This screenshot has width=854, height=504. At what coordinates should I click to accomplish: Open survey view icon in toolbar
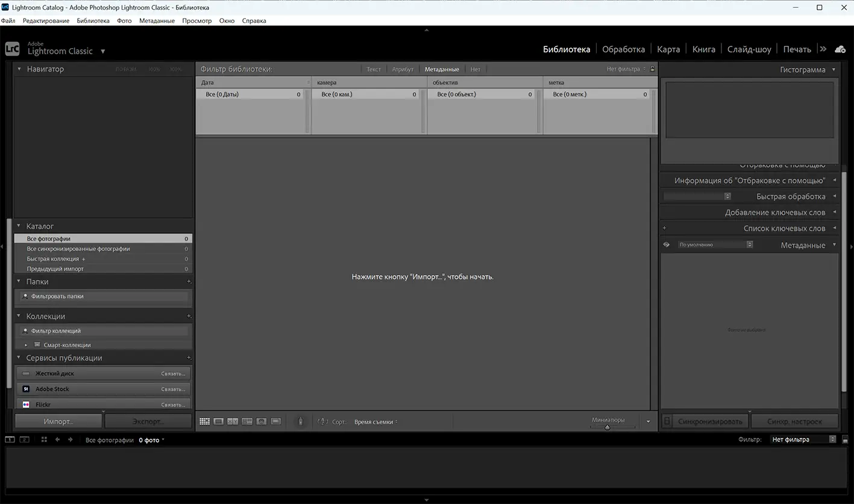point(247,422)
